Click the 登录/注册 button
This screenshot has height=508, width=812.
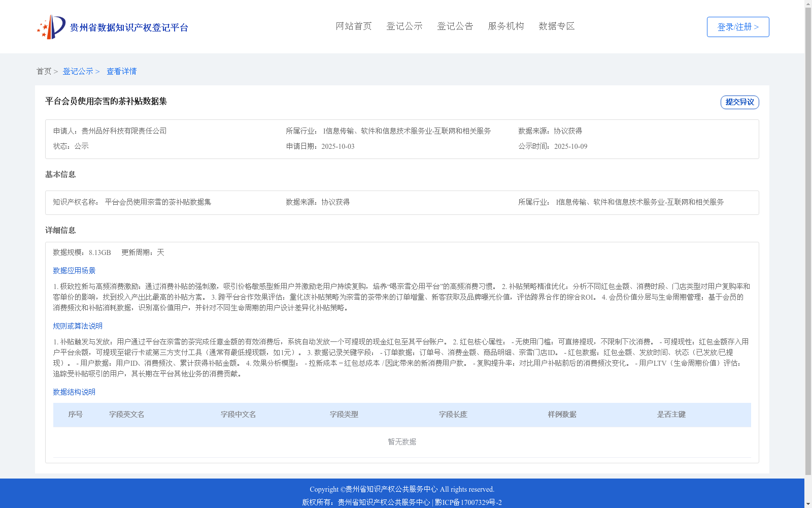738,27
